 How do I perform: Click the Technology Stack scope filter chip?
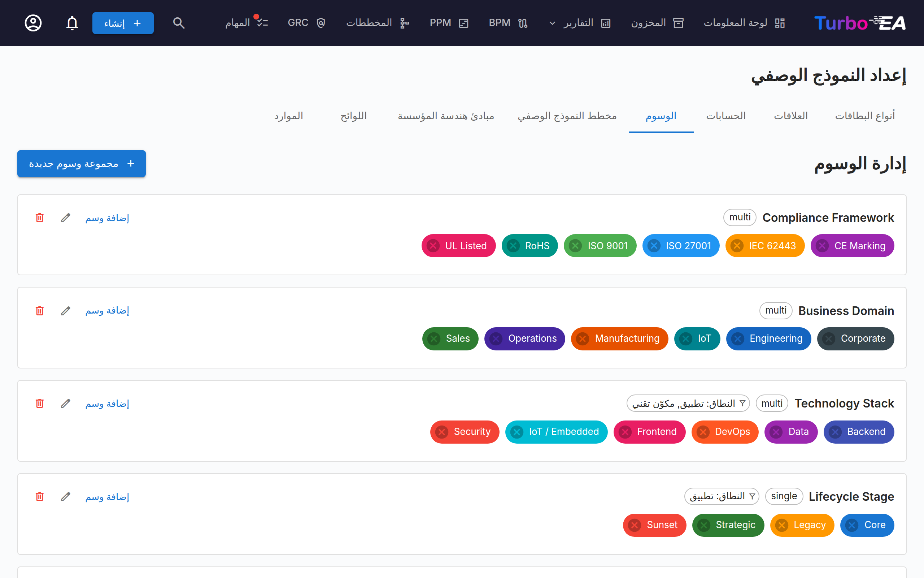[x=688, y=403]
